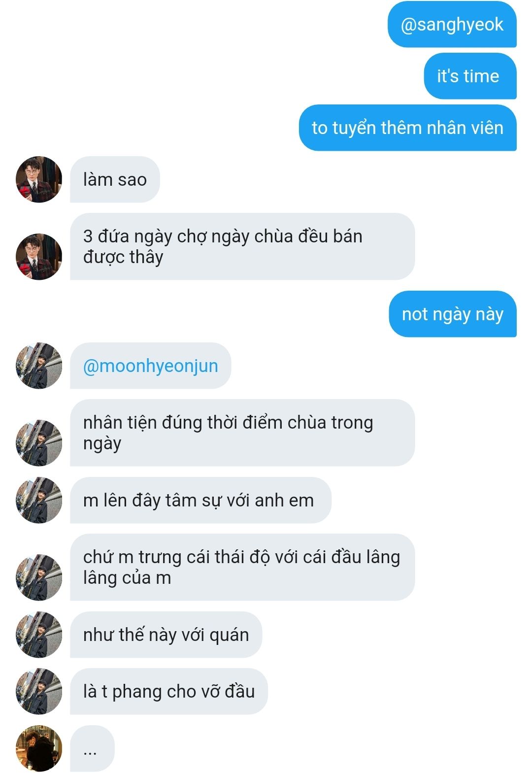Open profile picture next to @moonhyeonjun mention
Viewport: 532px width, 773px height.
pos(39,366)
